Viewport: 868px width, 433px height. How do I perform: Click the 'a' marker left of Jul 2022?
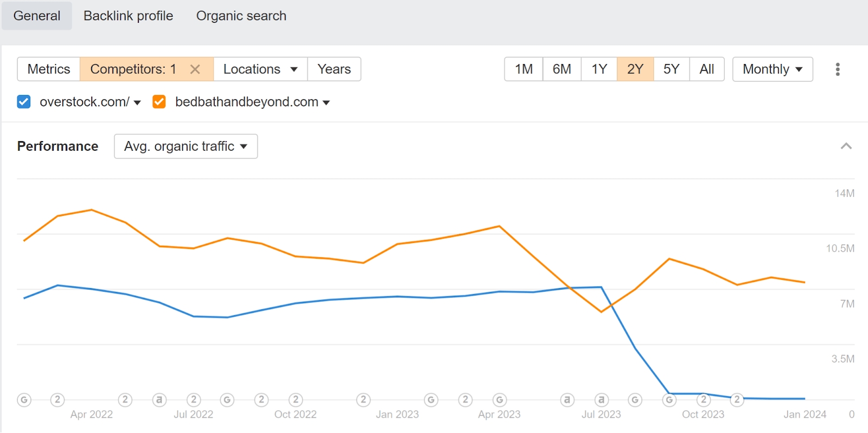pyautogui.click(x=159, y=400)
